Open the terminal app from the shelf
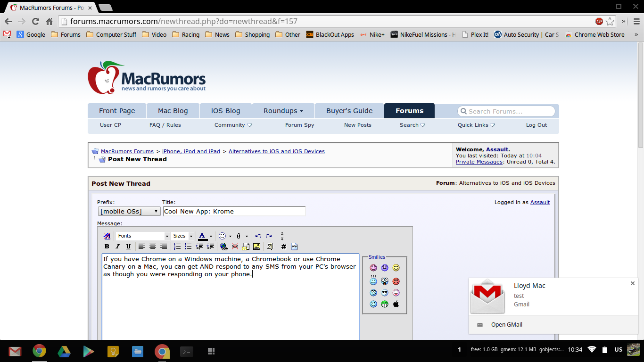This screenshot has height=362, width=644. [187, 351]
